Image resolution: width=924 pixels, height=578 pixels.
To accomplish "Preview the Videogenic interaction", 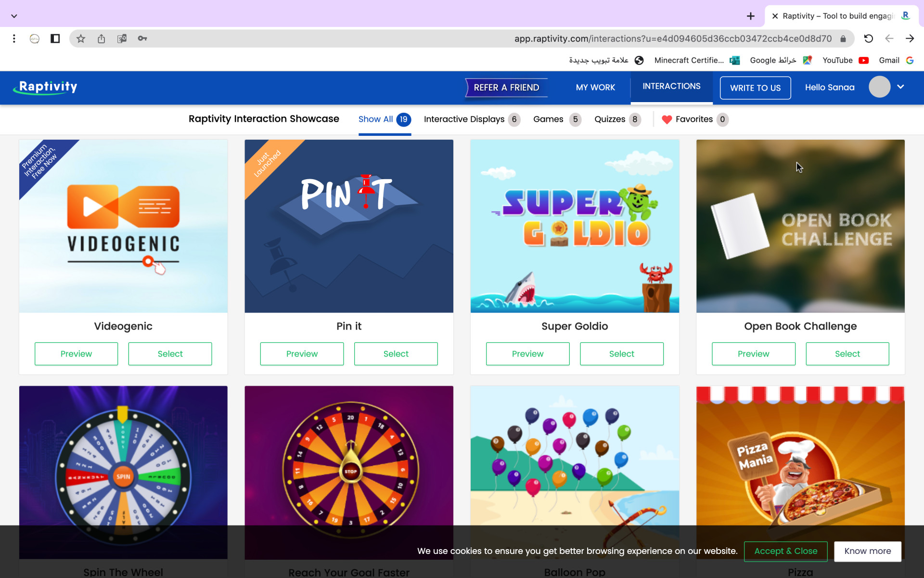I will (x=76, y=354).
